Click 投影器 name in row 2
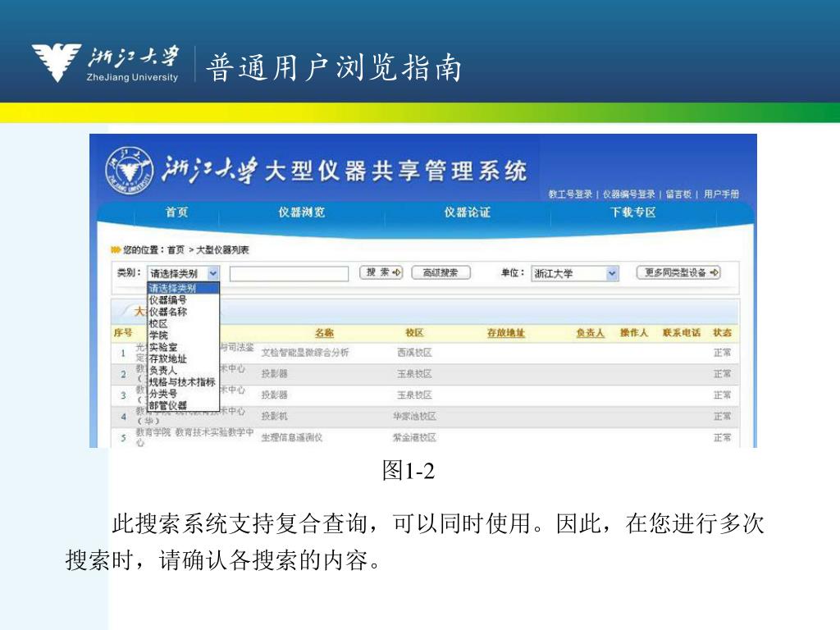 (274, 373)
